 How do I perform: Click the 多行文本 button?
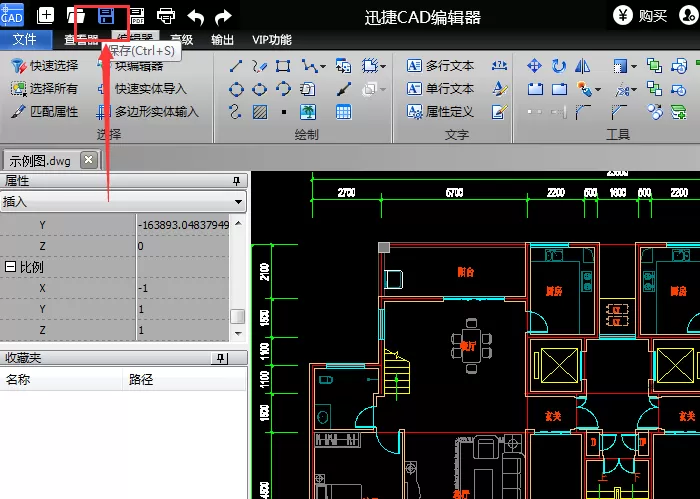(x=440, y=66)
